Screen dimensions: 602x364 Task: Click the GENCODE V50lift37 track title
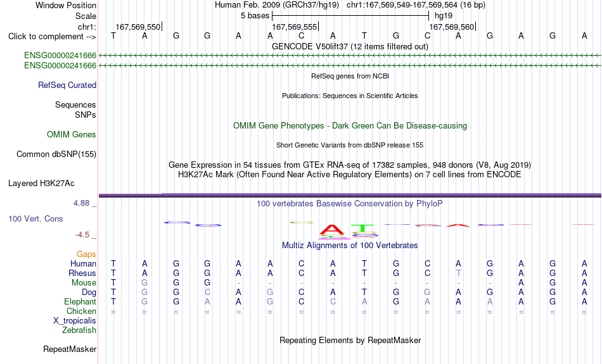pyautogui.click(x=350, y=46)
